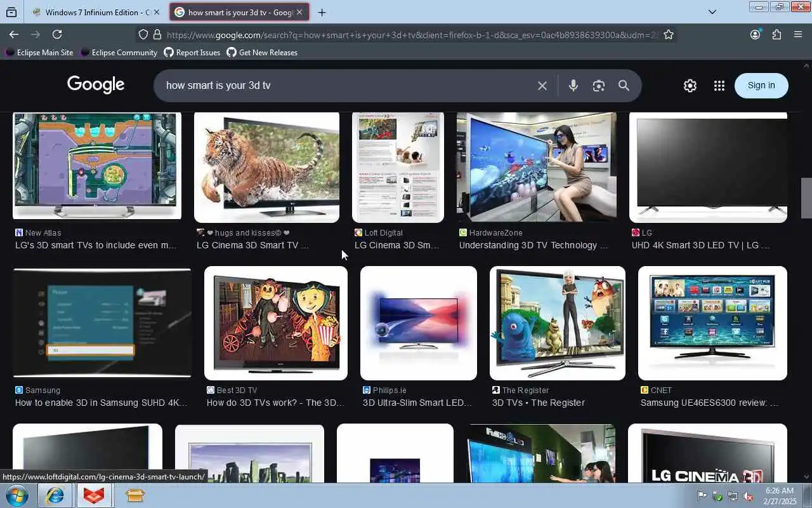Open Eclipse Community bookmark
The image size is (812, 508).
[119, 53]
